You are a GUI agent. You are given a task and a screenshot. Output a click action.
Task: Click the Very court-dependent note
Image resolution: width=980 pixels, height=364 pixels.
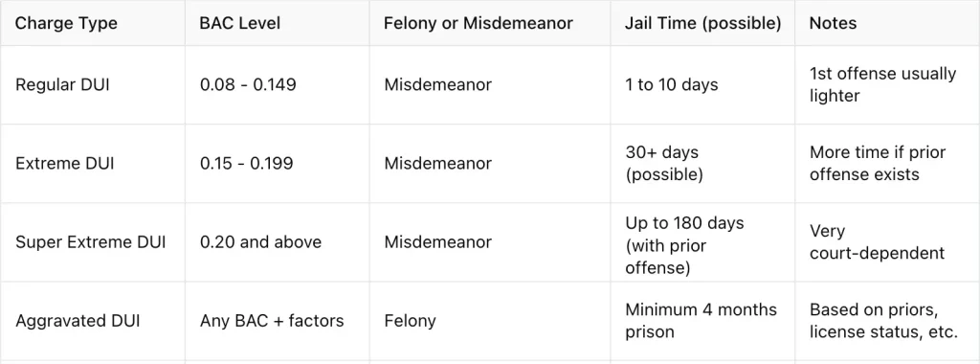(x=877, y=242)
